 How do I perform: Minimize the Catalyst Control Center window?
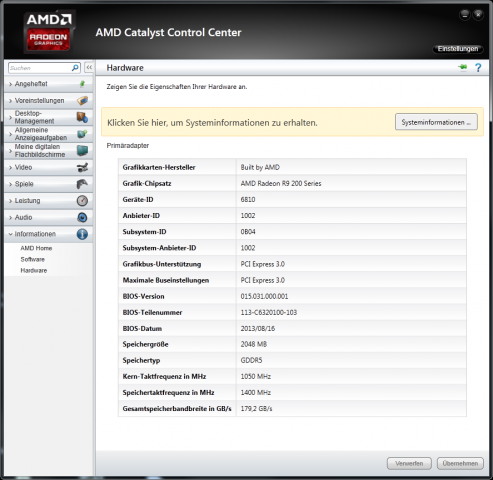[465, 15]
